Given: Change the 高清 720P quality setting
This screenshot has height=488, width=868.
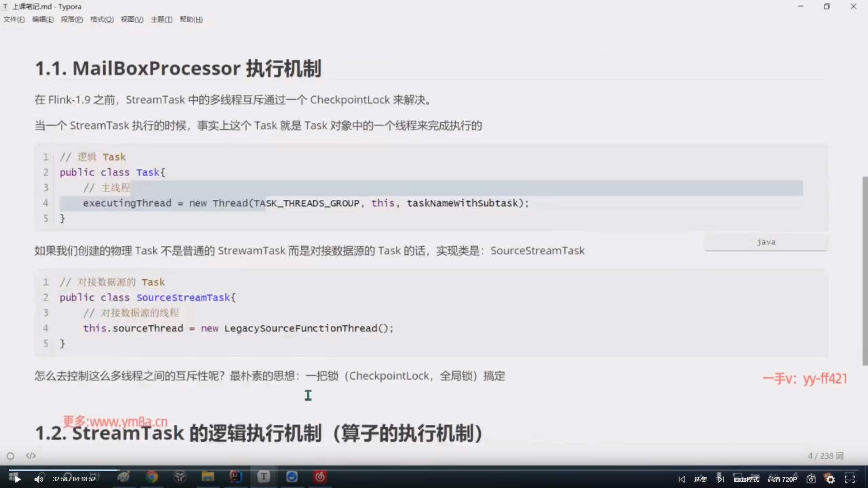Looking at the screenshot, I should 782,479.
